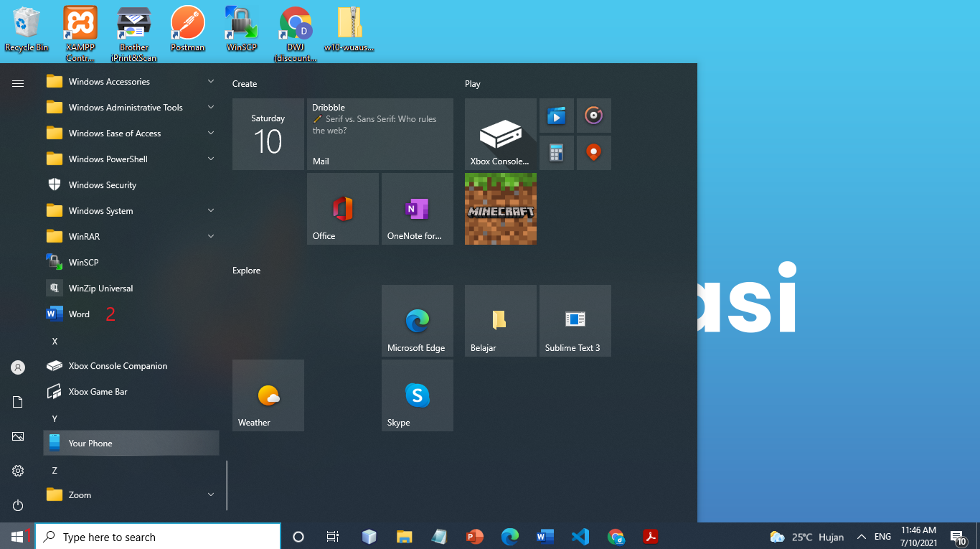
Task: Click the Start menu hamburger expand button
Action: pyautogui.click(x=18, y=84)
